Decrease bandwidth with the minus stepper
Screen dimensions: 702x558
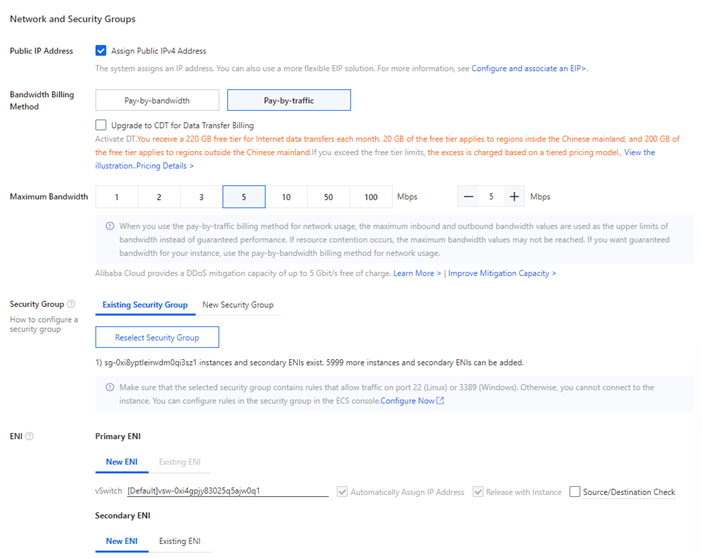(468, 197)
